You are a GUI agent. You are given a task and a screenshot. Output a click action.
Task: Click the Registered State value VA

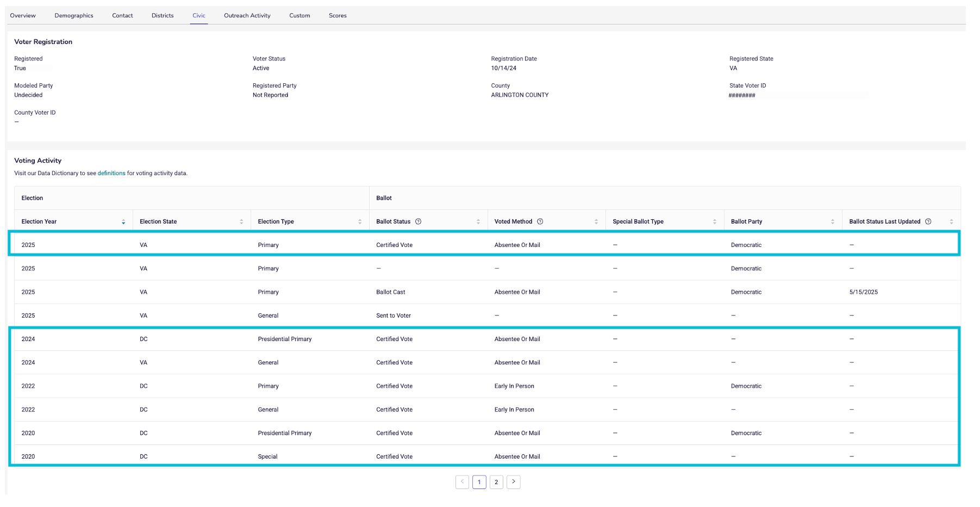pos(733,68)
